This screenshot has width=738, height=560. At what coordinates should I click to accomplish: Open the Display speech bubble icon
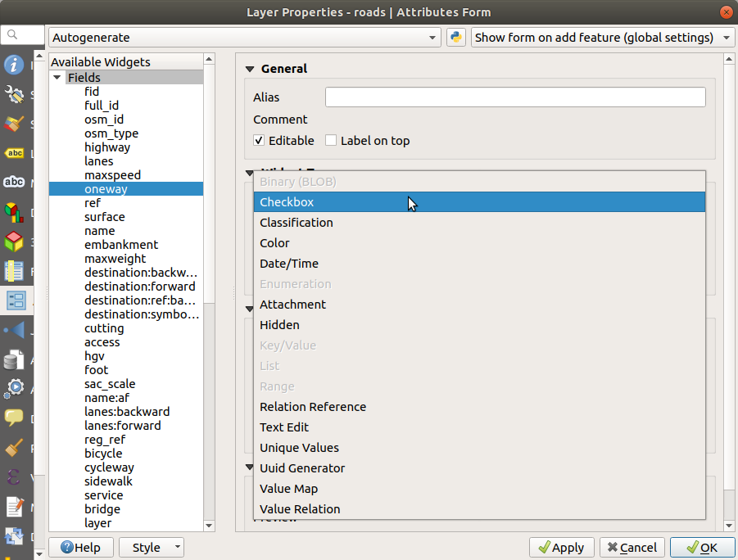pos(14,418)
